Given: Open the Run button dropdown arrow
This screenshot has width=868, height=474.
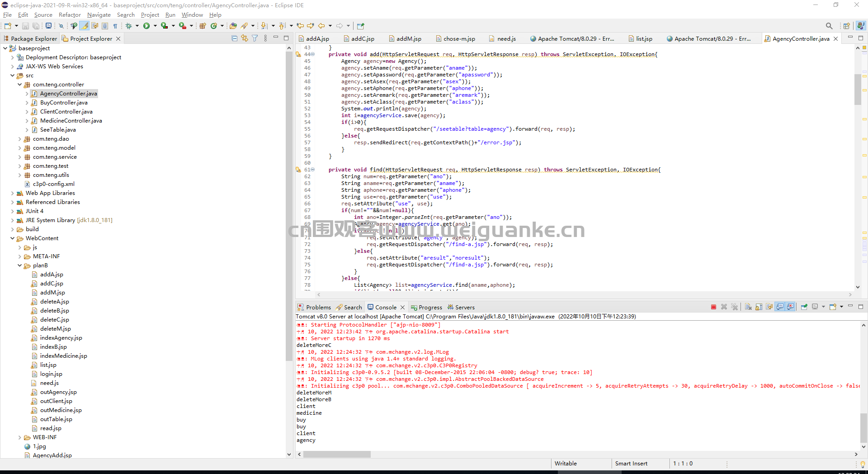Looking at the screenshot, I should pos(155,26).
